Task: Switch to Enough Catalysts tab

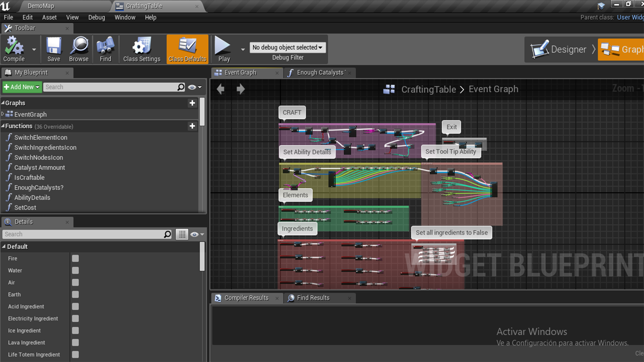Action: point(319,73)
